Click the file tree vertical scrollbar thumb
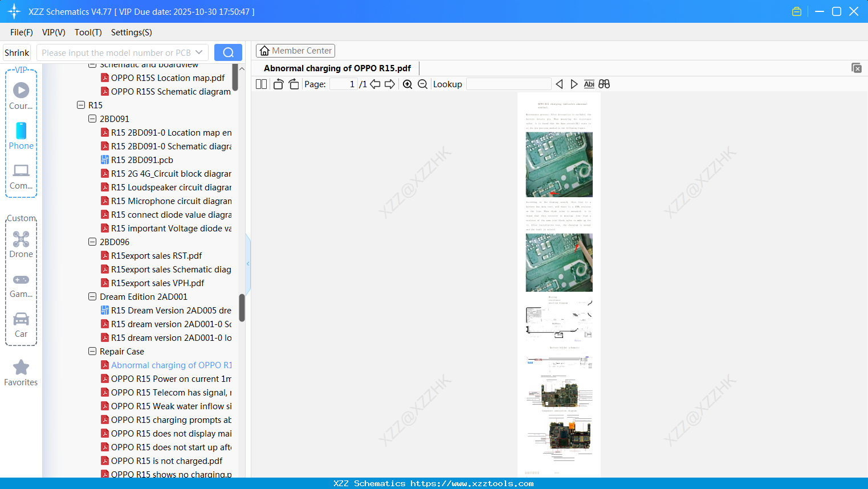868x489 pixels. click(242, 308)
